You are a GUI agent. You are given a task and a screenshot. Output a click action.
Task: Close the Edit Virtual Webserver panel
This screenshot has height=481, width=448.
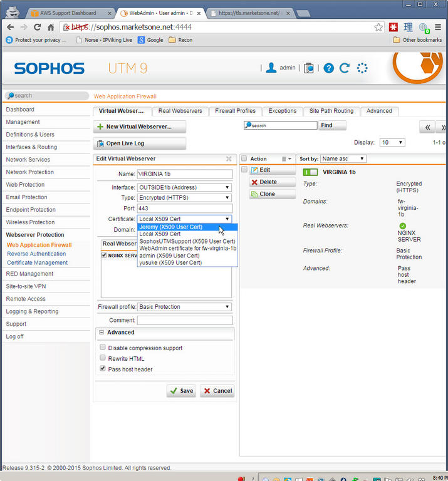point(229,158)
